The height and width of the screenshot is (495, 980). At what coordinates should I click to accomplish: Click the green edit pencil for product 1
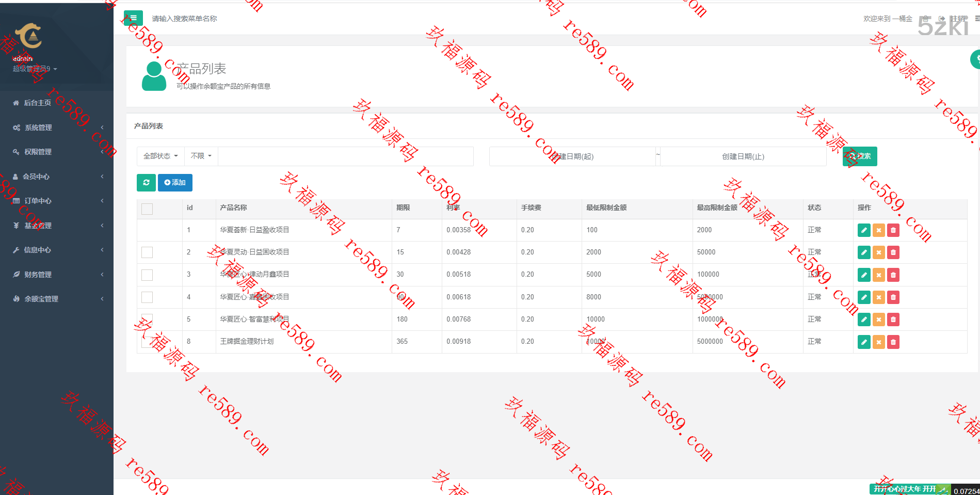click(x=863, y=230)
